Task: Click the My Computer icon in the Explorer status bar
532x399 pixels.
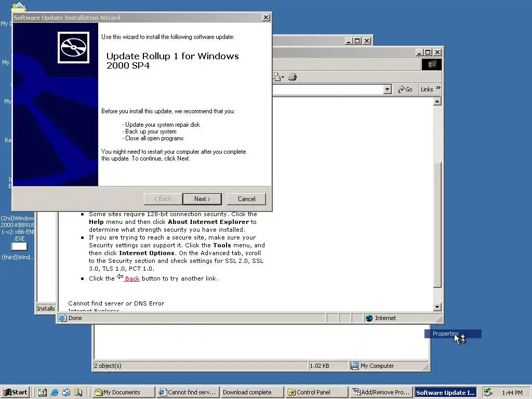Action: [354, 366]
